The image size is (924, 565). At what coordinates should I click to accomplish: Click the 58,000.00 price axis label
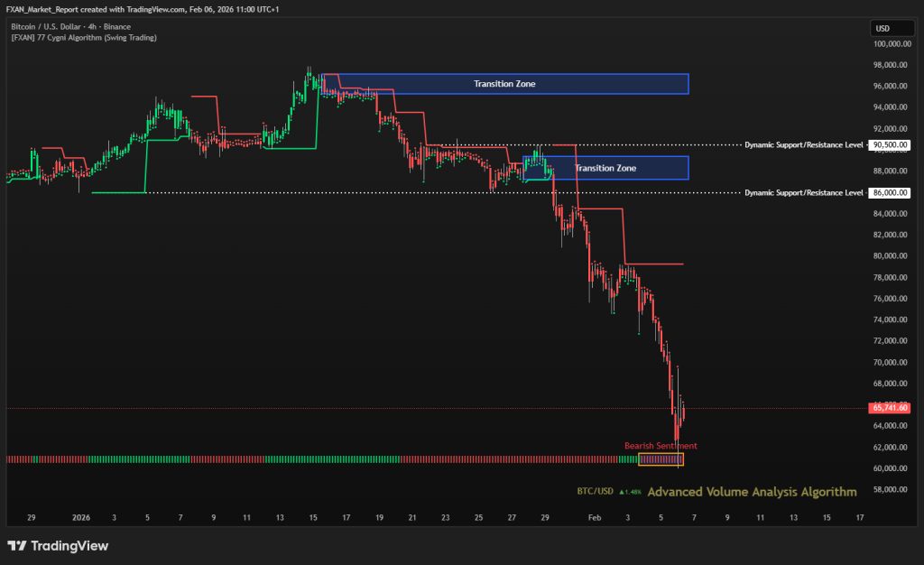pyautogui.click(x=889, y=489)
